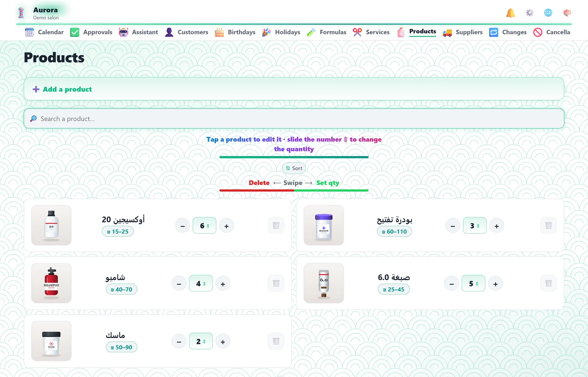Open the notifications bell

(510, 13)
